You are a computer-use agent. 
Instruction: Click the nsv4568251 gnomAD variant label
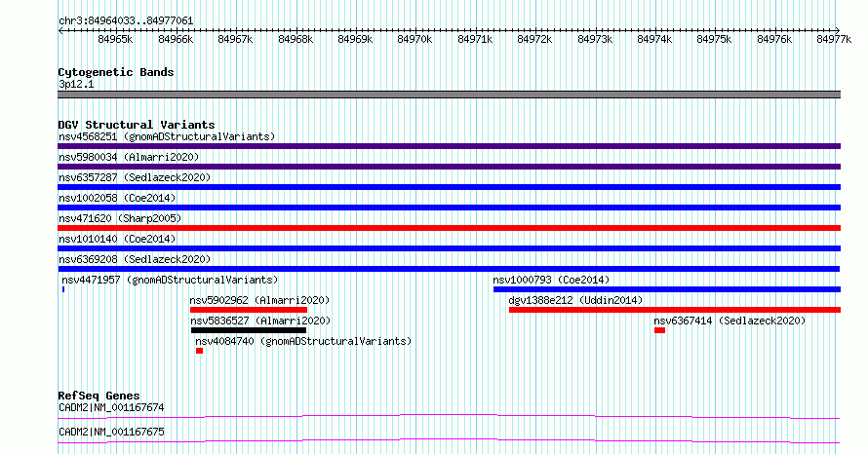tap(167, 136)
